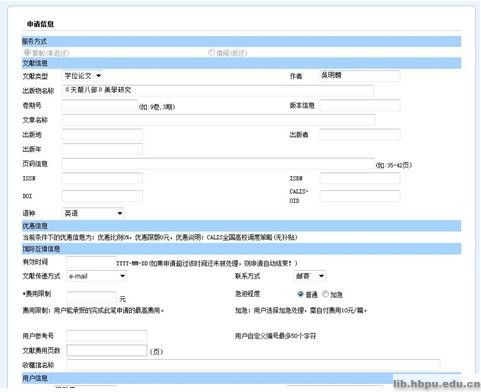Open the 联系方式 dropdown showing 邮寄
This screenshot has width=481, height=392.
[310, 276]
